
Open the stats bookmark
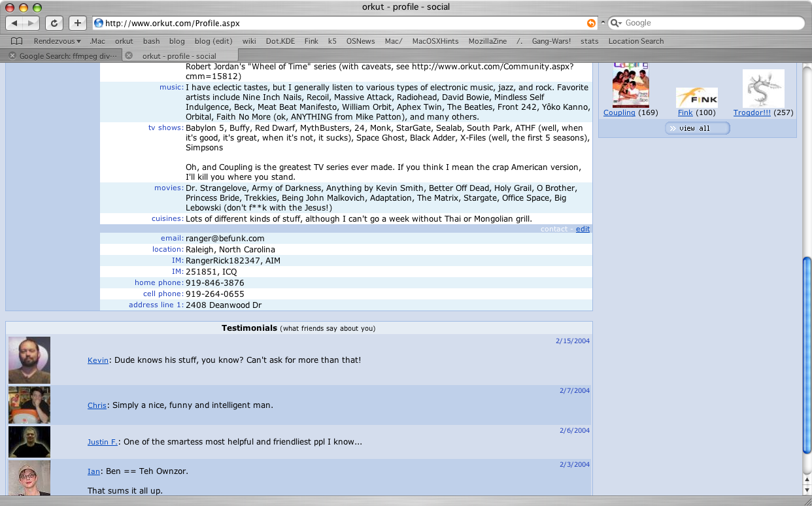pos(589,41)
